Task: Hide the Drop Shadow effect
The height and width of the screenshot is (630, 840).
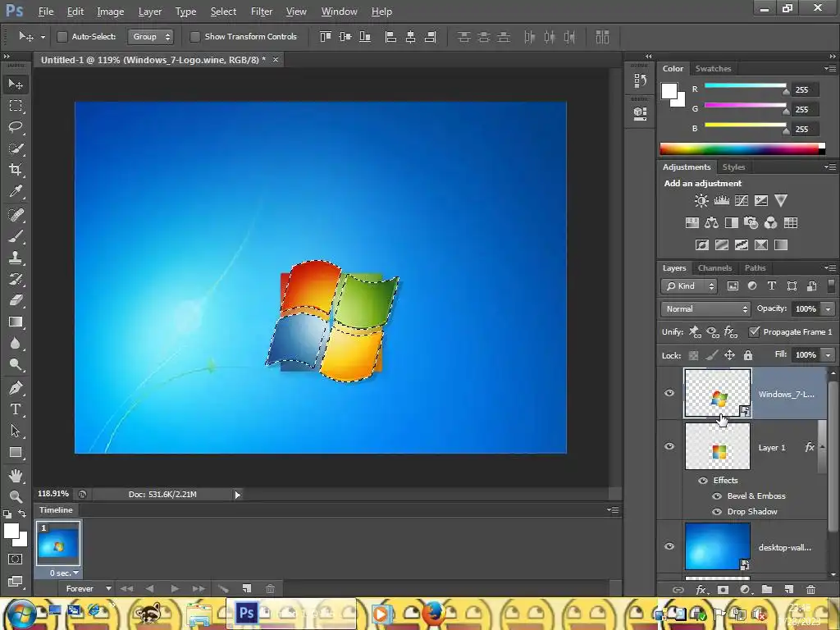Action: coord(716,512)
